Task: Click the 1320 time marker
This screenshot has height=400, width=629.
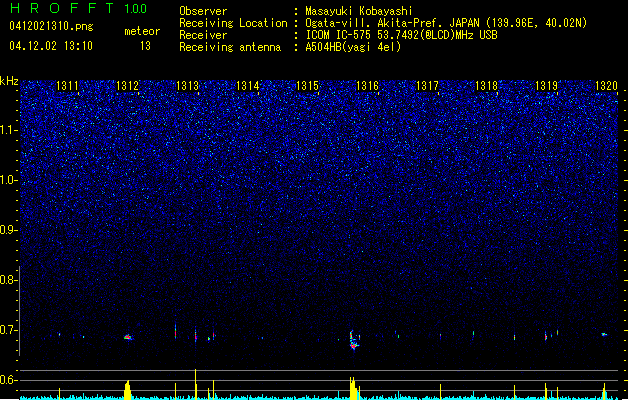Action: pos(606,86)
